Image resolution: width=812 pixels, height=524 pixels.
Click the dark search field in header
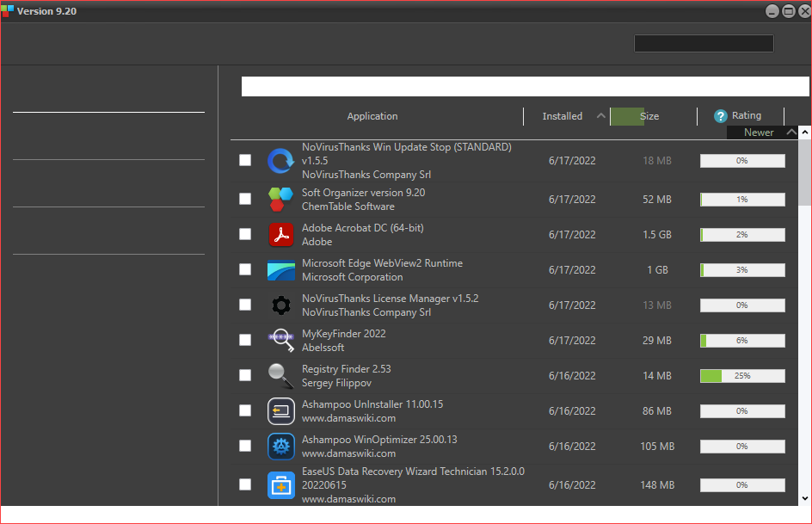[704, 44]
